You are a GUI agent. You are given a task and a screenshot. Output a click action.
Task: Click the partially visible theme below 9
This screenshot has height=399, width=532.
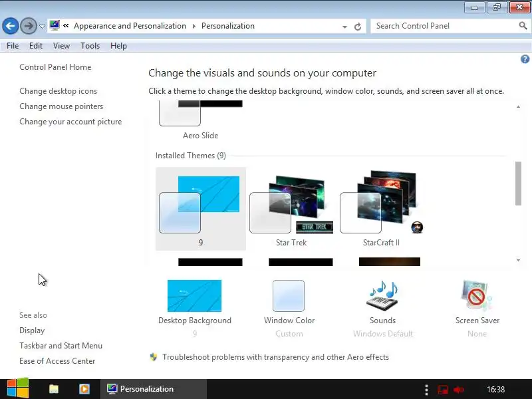[210, 262]
